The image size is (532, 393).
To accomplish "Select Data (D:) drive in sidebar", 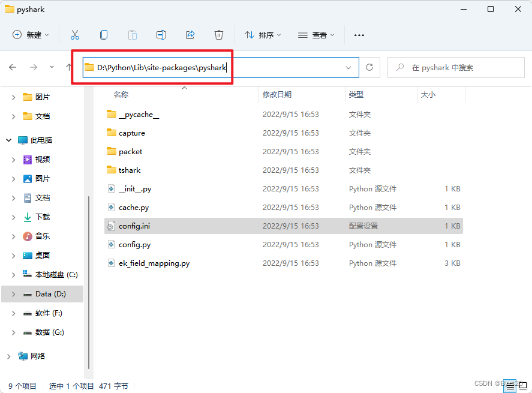I will click(x=43, y=294).
